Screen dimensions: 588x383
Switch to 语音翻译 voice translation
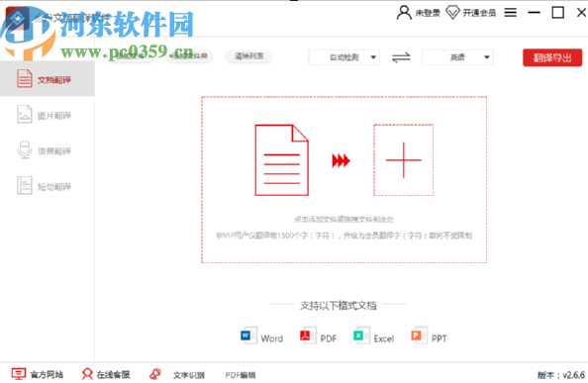pyautogui.click(x=47, y=150)
